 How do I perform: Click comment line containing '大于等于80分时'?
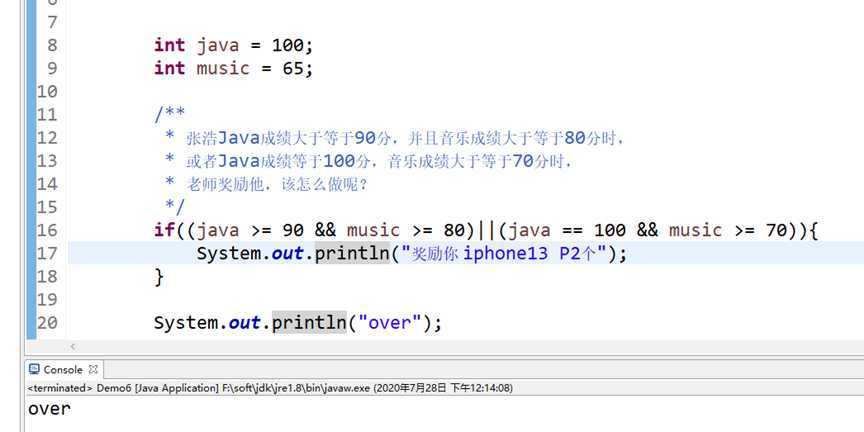[395, 138]
